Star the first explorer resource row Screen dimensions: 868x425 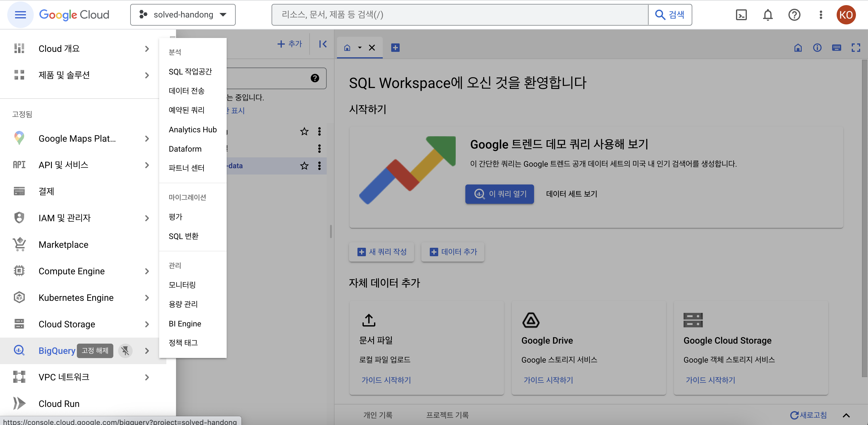304,131
